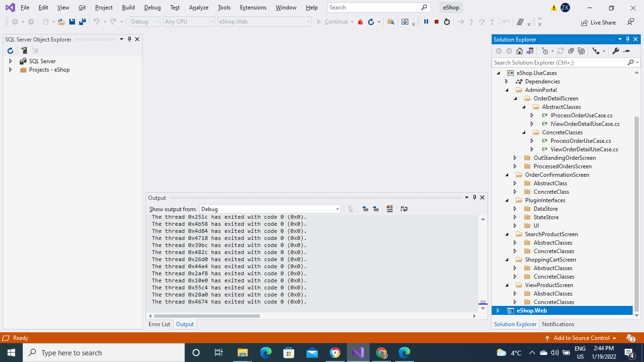Screen dimensions: 644x362
Task: Open the Debug menu
Action: (x=152, y=7)
